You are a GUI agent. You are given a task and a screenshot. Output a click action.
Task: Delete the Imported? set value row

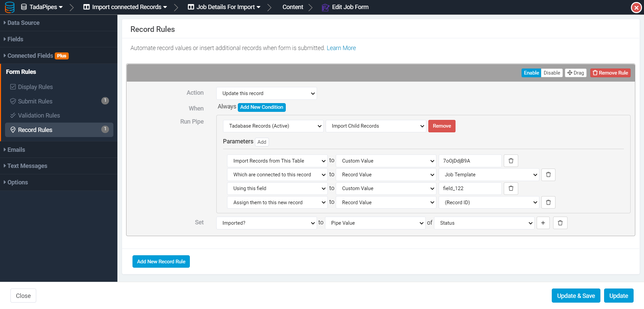click(560, 223)
